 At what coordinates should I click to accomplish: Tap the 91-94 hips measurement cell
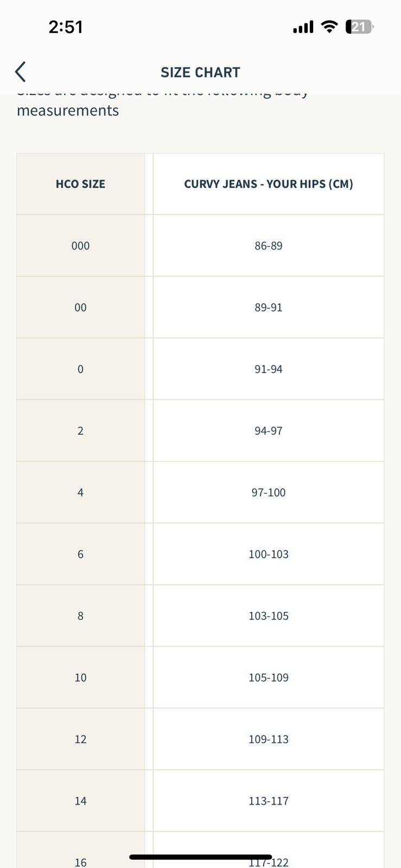point(269,369)
